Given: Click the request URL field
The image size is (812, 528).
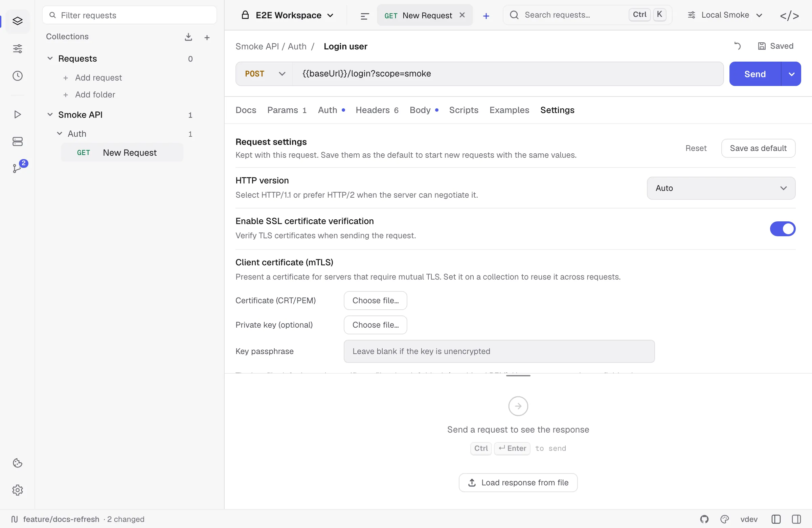Looking at the screenshot, I should coord(508,74).
